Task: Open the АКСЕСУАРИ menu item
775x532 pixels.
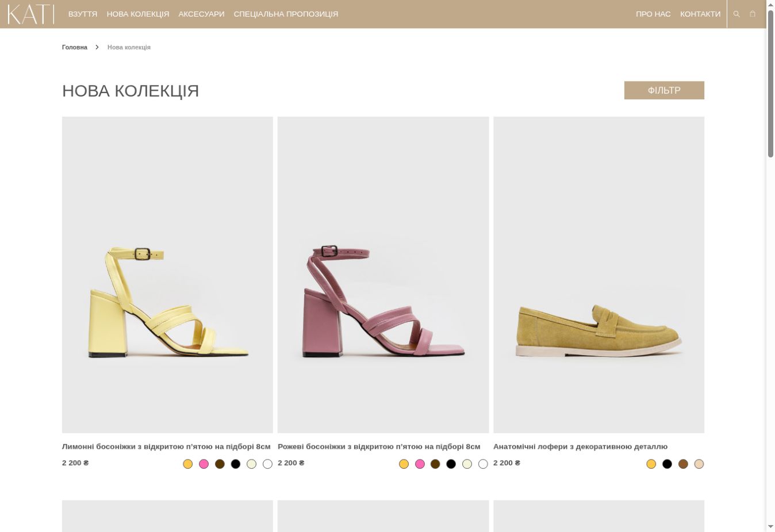Action: [201, 14]
